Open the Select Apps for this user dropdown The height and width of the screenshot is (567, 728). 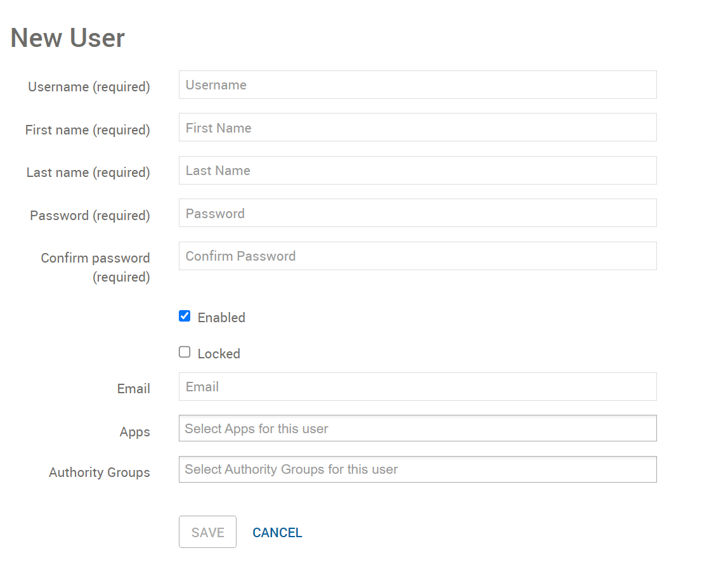click(x=417, y=429)
